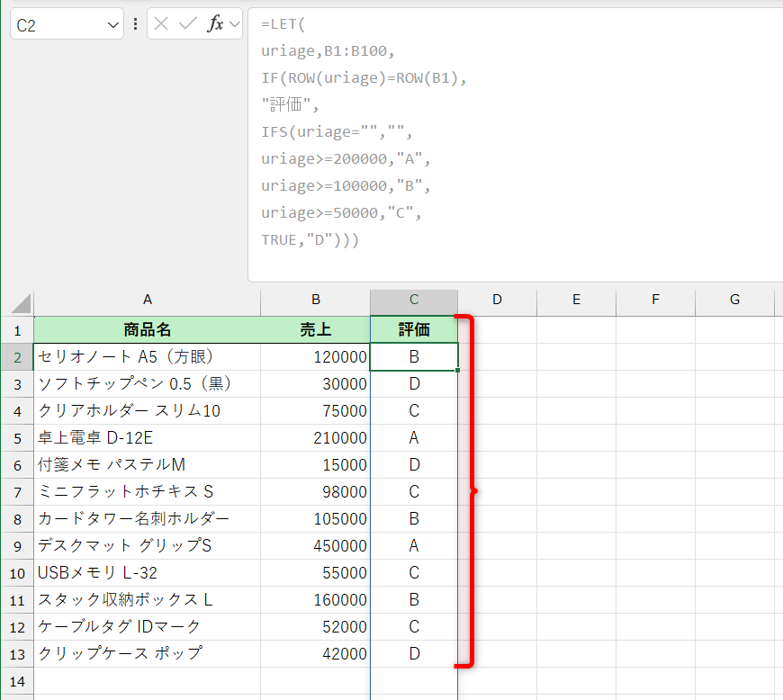The image size is (783, 700).
Task: Click the fill handle on cell C2
Action: [457, 370]
